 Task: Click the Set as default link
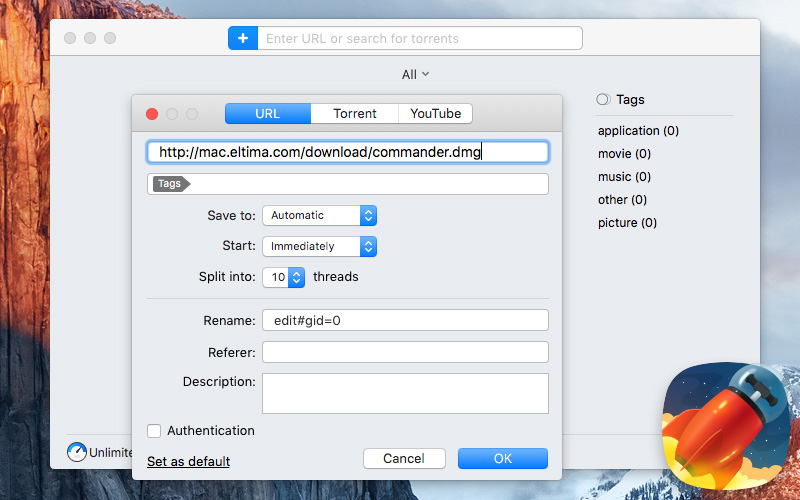188,461
